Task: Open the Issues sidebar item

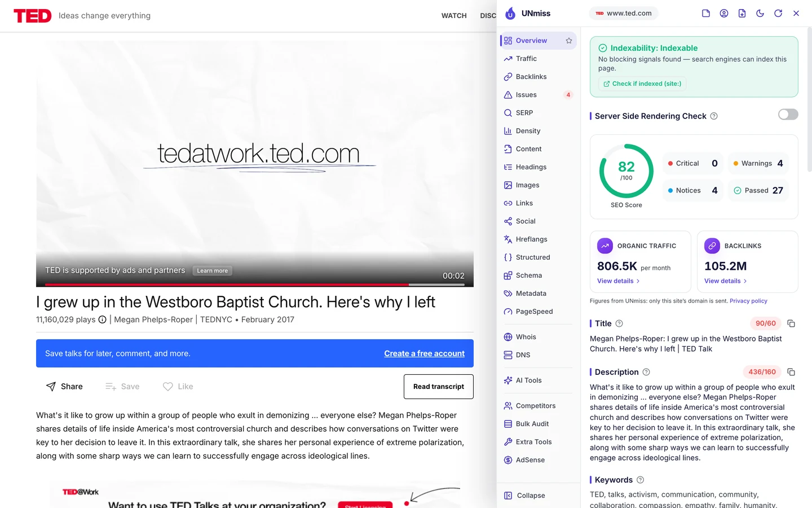Action: tap(538, 95)
